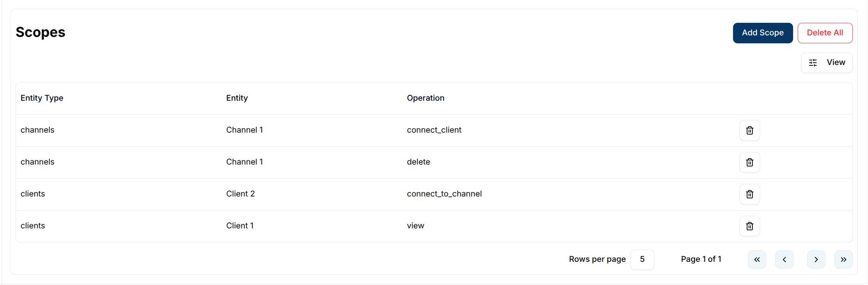This screenshot has width=868, height=285.
Task: Delete the Channel 1 delete scope row
Action: tap(749, 162)
